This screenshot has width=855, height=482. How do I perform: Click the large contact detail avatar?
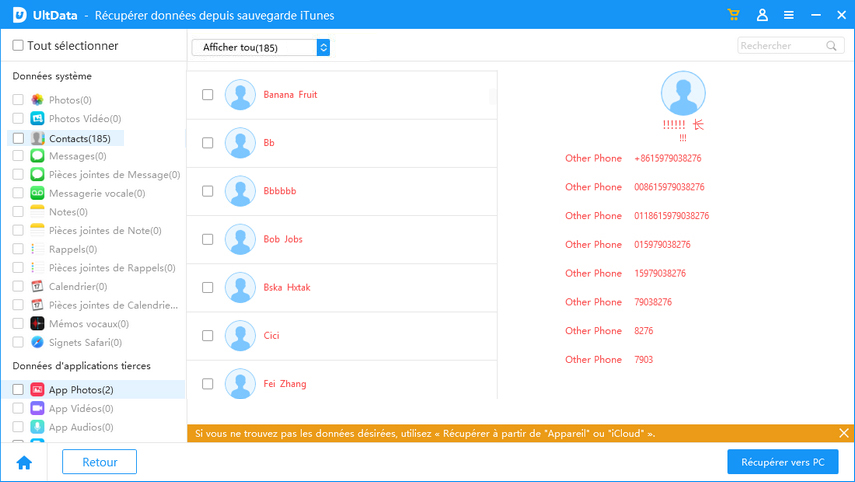point(683,93)
